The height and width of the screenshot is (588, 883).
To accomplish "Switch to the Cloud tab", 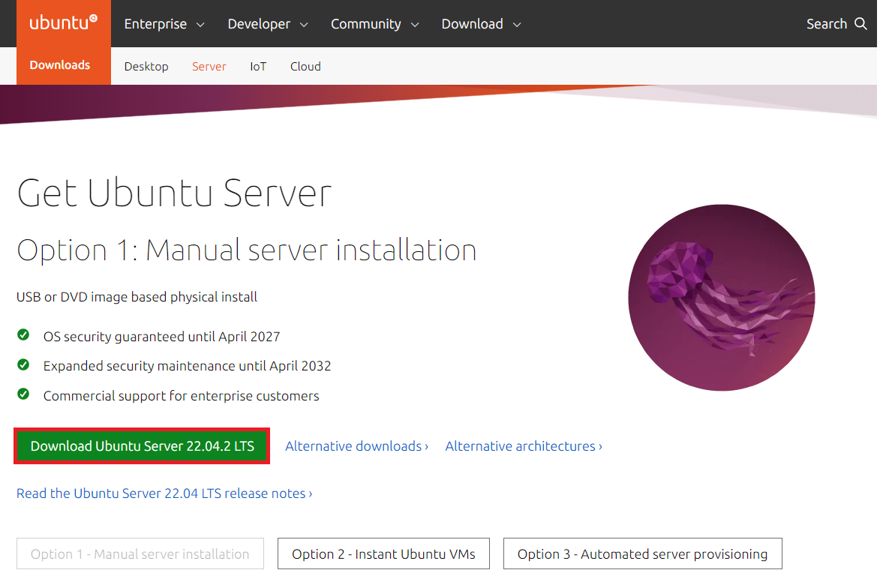I will pyautogui.click(x=305, y=67).
